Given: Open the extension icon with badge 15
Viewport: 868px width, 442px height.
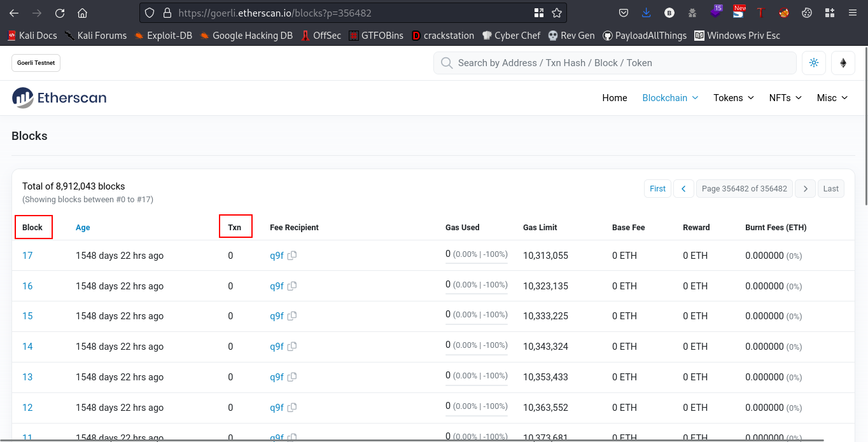Looking at the screenshot, I should [x=715, y=12].
